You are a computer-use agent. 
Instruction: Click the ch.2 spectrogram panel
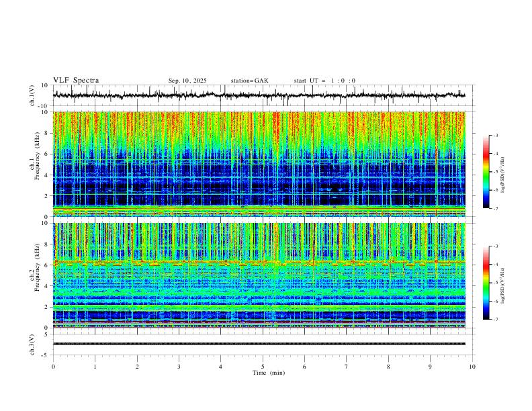tap(259, 275)
